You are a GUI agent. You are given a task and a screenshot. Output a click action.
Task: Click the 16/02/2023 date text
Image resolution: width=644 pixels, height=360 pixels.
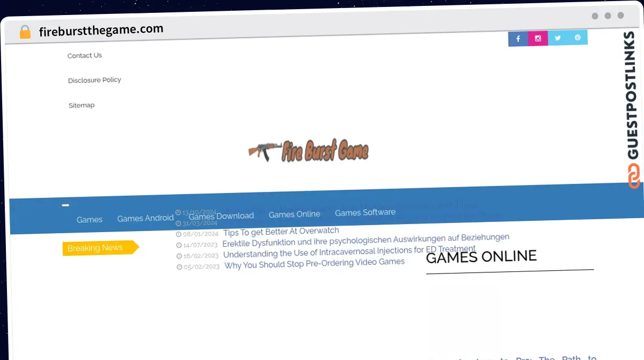click(202, 256)
